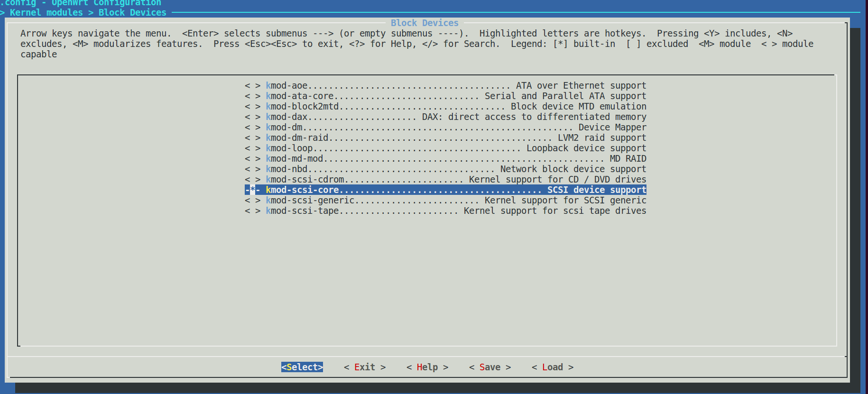Select the kmod-dax entry name
868x394 pixels.
click(286, 117)
